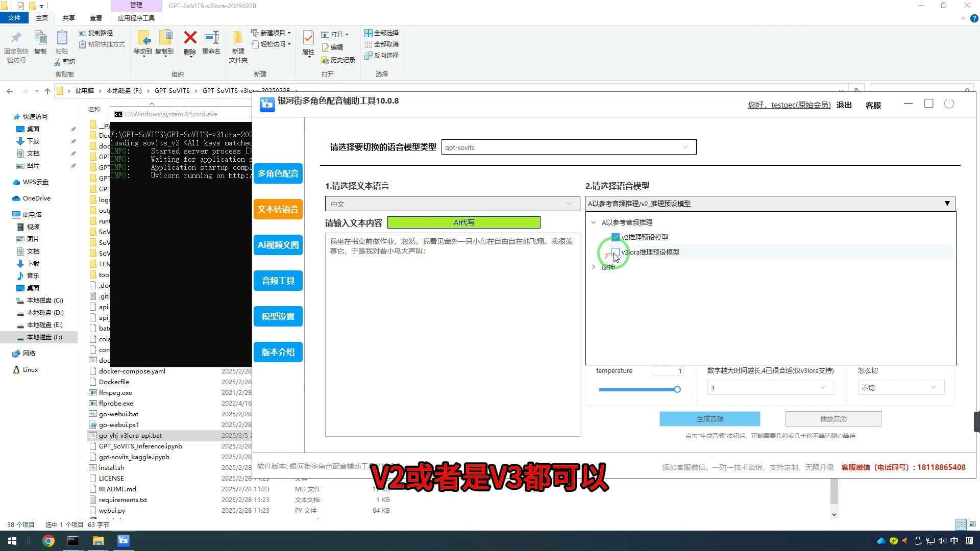The width and height of the screenshot is (980, 551).
Task: Select Linux in the navigation pane
Action: (x=30, y=370)
